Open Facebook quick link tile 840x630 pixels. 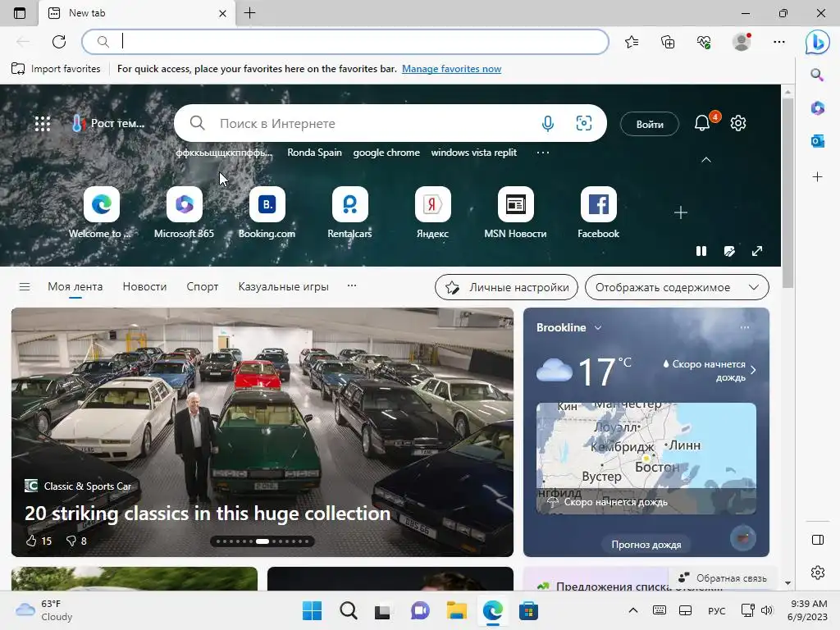pyautogui.click(x=598, y=212)
